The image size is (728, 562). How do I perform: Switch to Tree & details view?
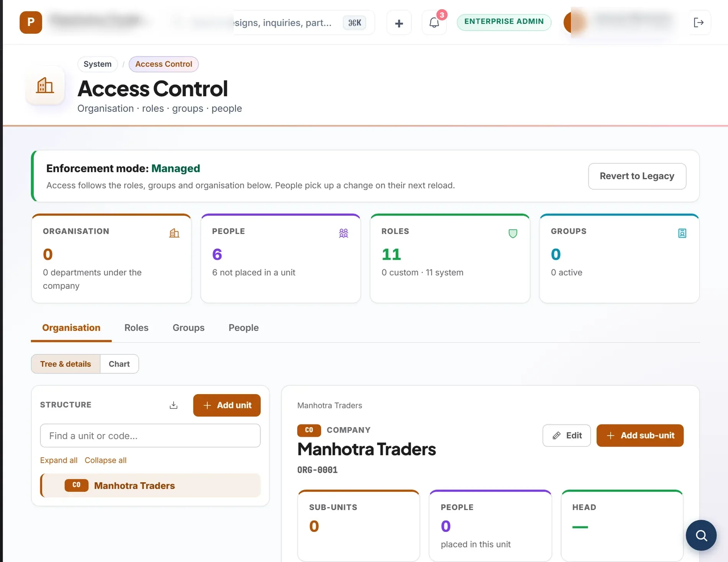tap(66, 364)
